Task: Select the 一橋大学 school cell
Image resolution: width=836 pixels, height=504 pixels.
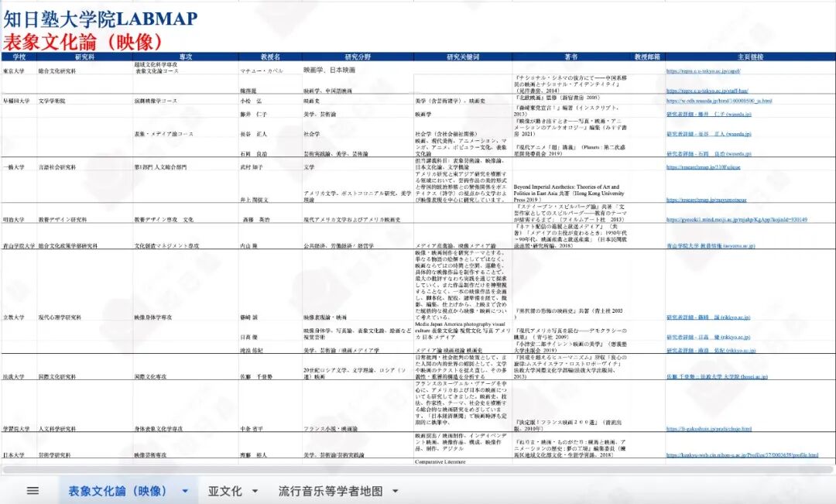Action: (13, 167)
